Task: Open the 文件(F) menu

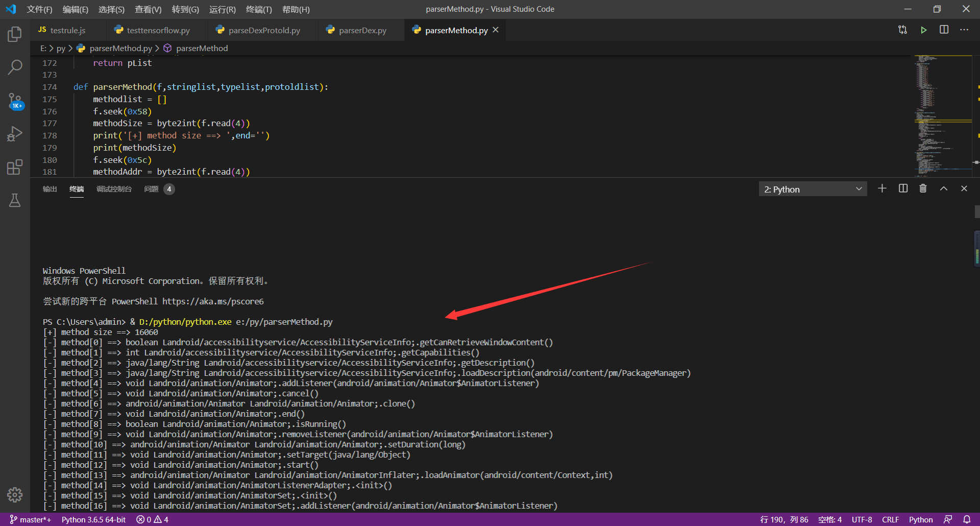Action: (39, 9)
